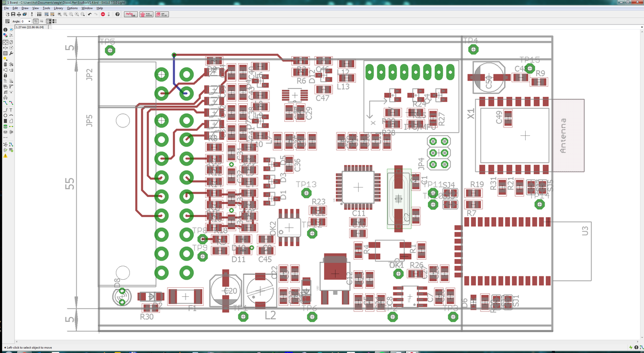The width and height of the screenshot is (644, 353).
Task: Select the Lock tool padlock icon
Action: click(6, 75)
